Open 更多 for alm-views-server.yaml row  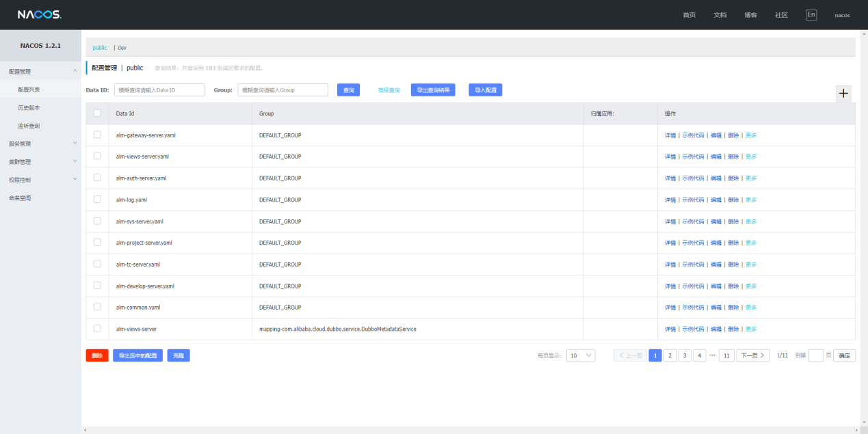pos(751,157)
